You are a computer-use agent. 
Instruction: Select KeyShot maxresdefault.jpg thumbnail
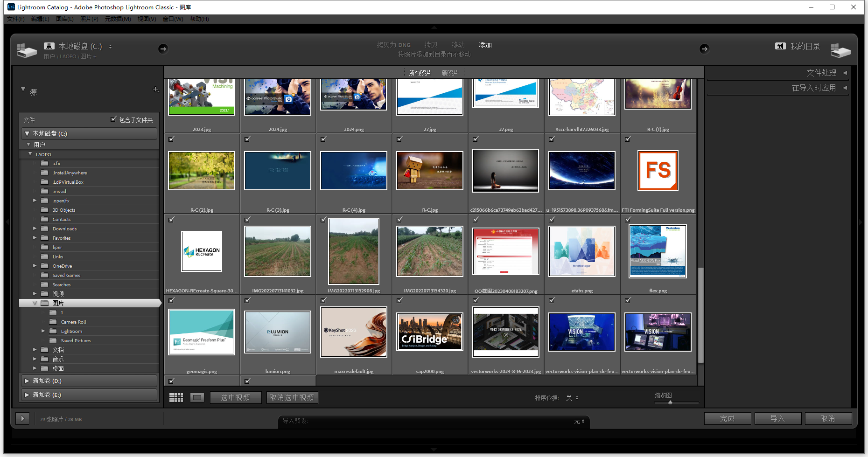click(x=353, y=332)
